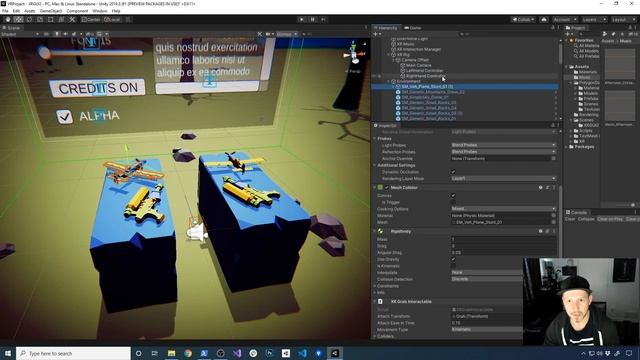Select the Scale tool in toolbar
640x360 pixels.
point(40,20)
